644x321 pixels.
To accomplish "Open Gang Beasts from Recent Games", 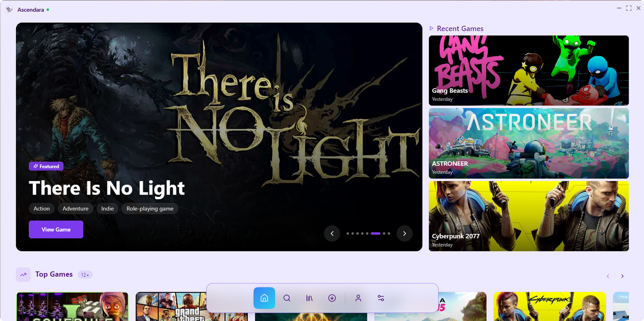I will pos(528,71).
